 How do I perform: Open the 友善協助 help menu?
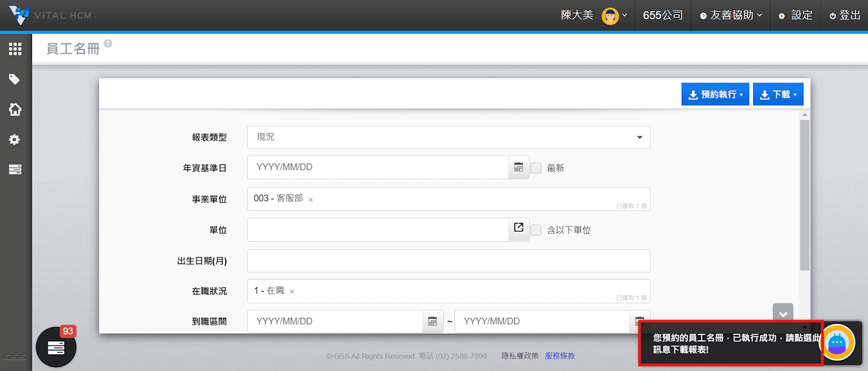[731, 15]
